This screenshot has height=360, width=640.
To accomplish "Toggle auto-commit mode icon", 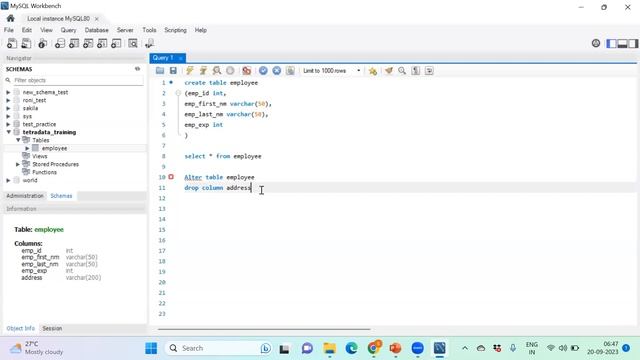I will (290, 71).
